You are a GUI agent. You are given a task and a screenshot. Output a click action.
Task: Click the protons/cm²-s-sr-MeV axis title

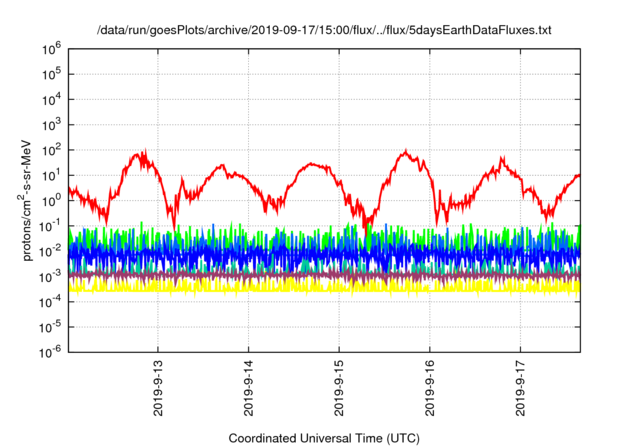pyautogui.click(x=24, y=200)
